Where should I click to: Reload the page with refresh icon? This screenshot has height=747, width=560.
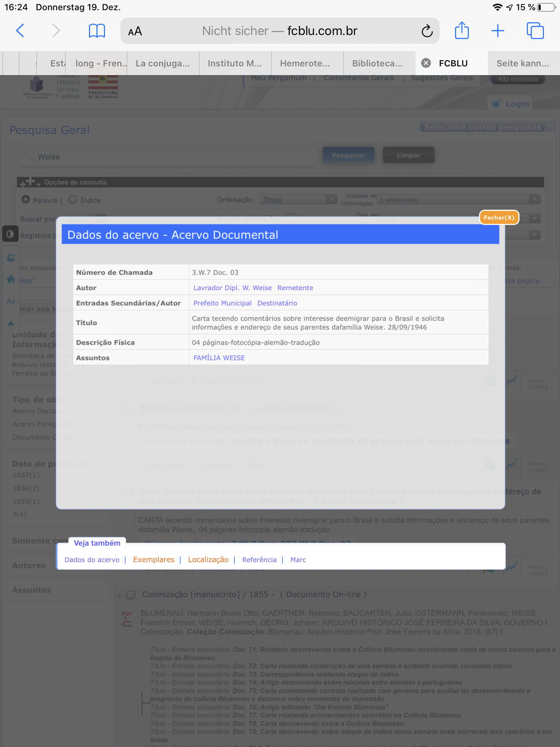tap(427, 31)
